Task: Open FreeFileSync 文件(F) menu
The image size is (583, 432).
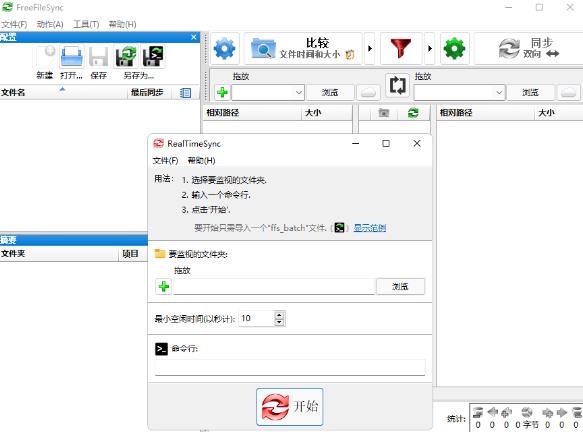Action: coord(14,25)
